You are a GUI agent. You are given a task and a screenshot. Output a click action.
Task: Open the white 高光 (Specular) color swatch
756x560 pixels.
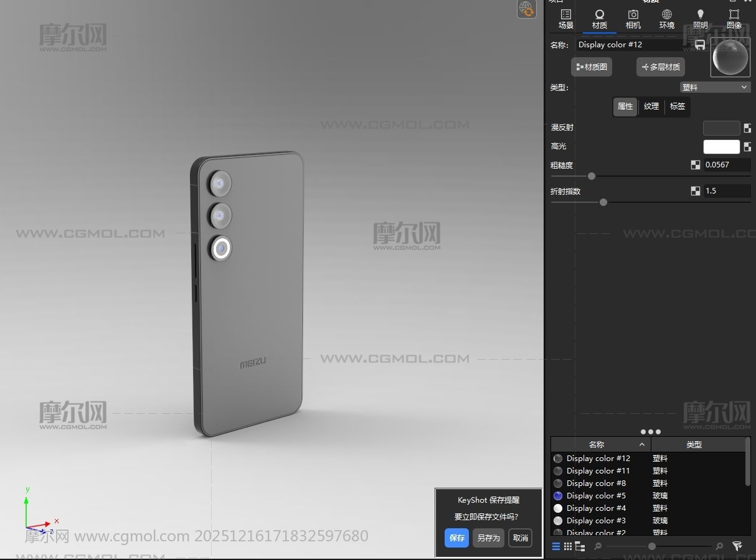click(x=721, y=147)
